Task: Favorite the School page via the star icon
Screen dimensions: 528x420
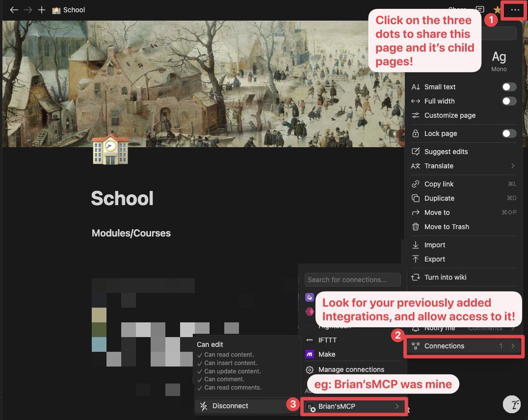Action: 497,10
